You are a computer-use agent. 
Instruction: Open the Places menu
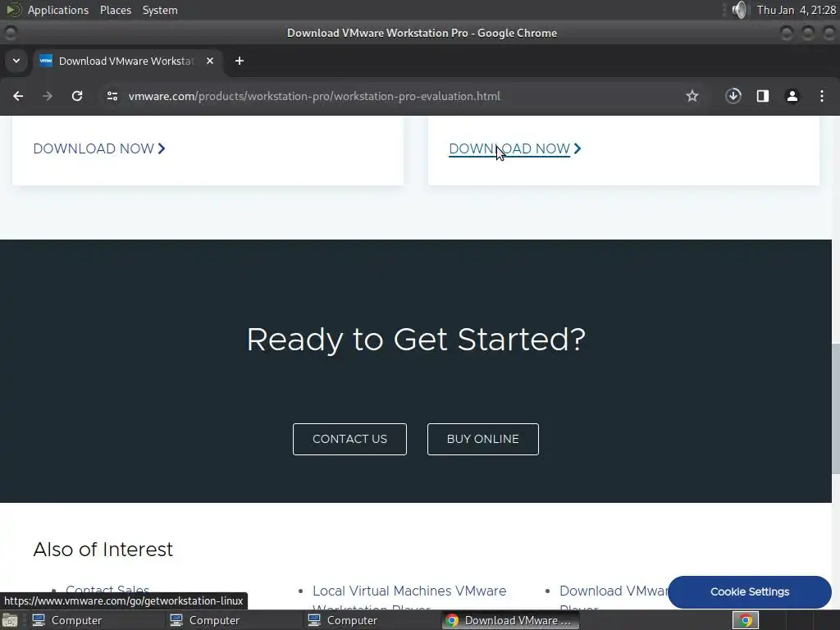[116, 10]
